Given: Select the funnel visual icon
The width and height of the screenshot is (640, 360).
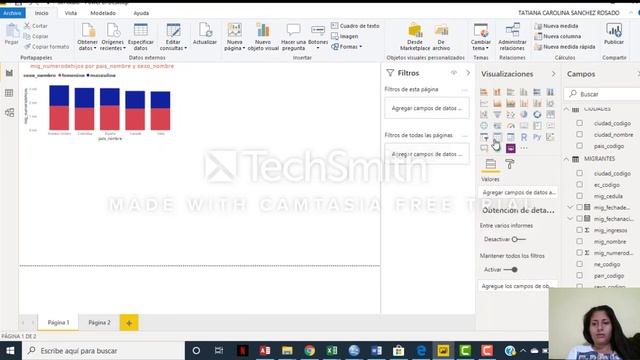Looking at the screenshot, I should (497, 115).
